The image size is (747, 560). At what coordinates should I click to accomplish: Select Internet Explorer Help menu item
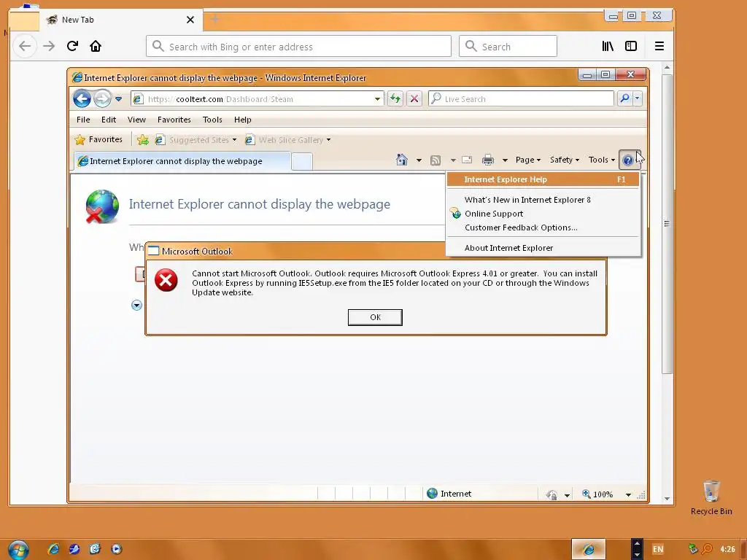click(543, 179)
